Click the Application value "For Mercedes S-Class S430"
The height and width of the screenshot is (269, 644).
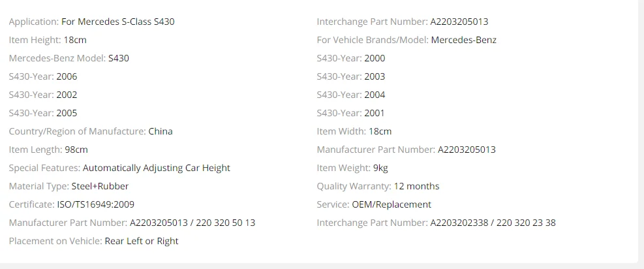(x=117, y=22)
